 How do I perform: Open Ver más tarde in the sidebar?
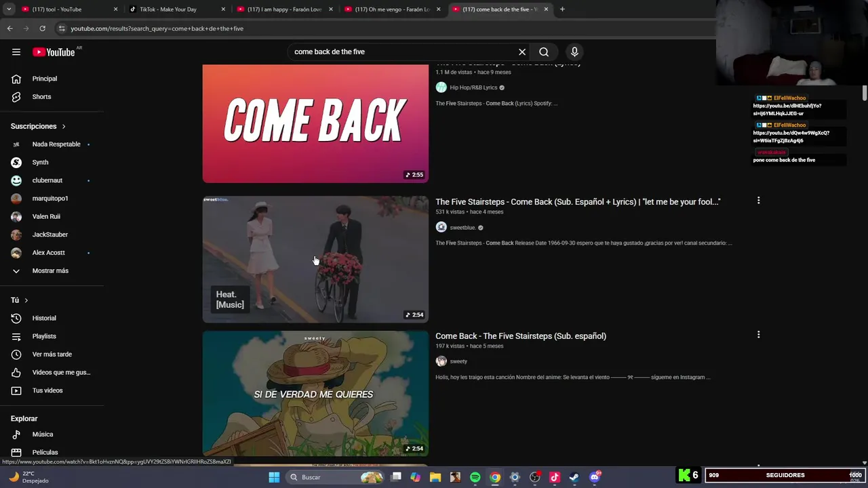pos(52,354)
